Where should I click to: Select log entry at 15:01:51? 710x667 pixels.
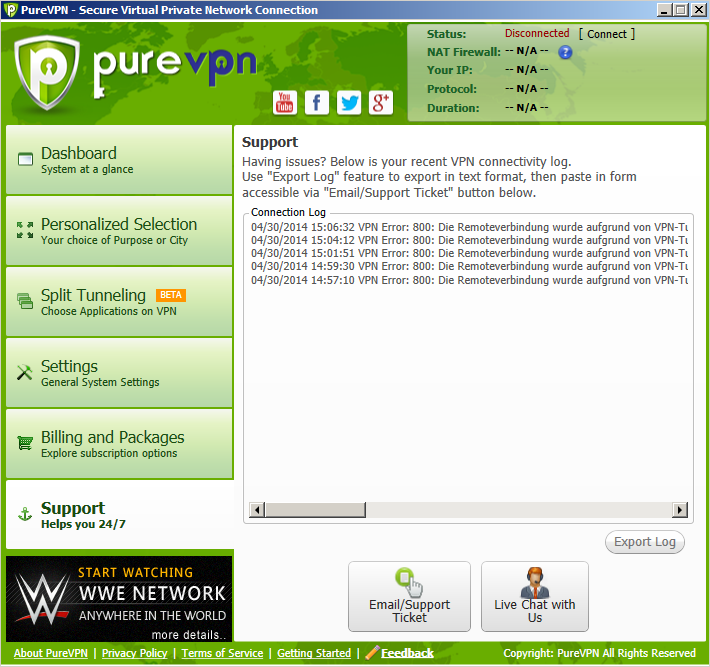coord(469,253)
